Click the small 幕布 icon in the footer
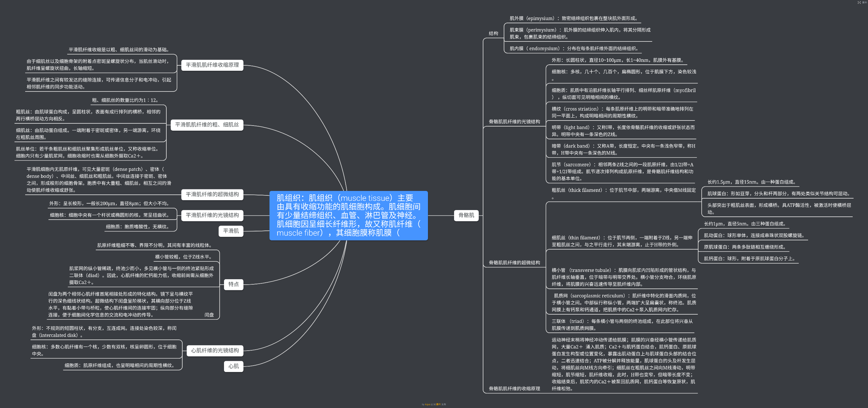The width and height of the screenshot is (868, 408). click(435, 404)
